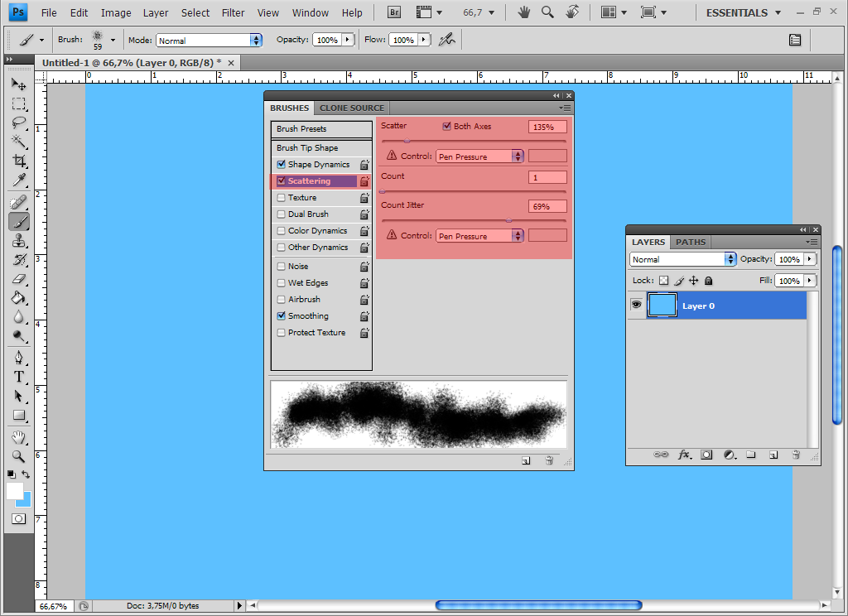This screenshot has width=848, height=616.
Task: Click the Count Jitter slider handle
Action: point(509,220)
